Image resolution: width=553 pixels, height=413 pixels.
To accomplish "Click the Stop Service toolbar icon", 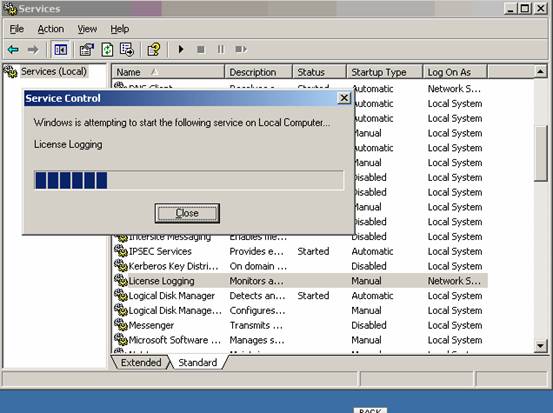I will tap(201, 49).
